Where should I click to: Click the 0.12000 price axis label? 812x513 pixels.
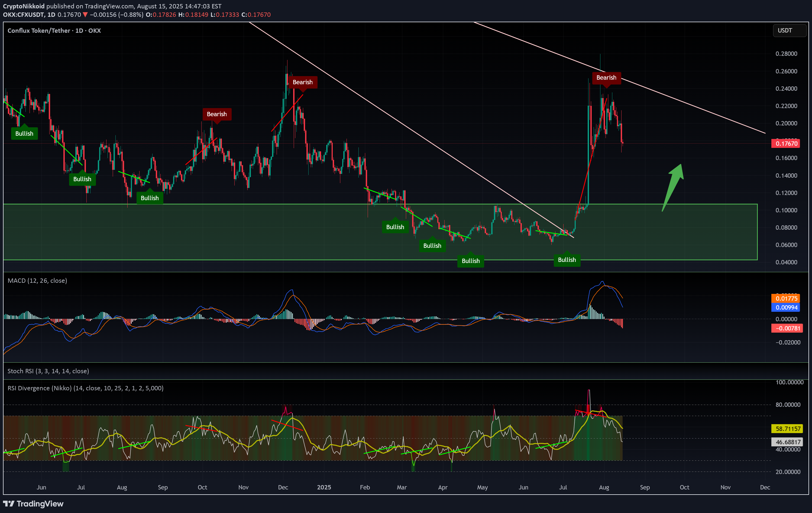click(786, 193)
